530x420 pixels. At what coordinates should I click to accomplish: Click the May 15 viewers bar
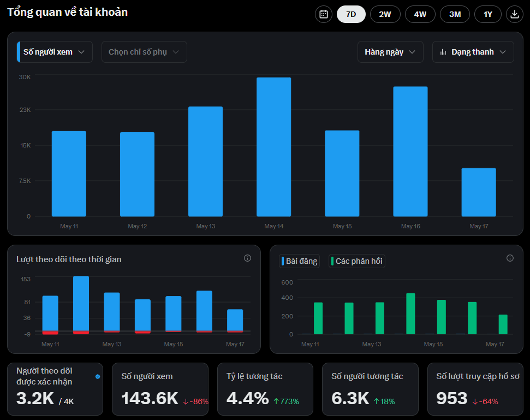[x=342, y=173]
